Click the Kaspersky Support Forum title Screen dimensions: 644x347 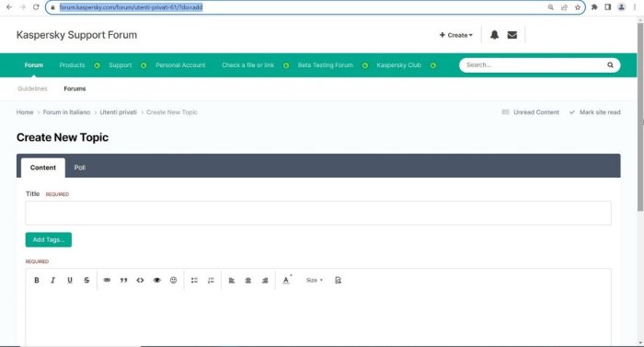point(76,35)
